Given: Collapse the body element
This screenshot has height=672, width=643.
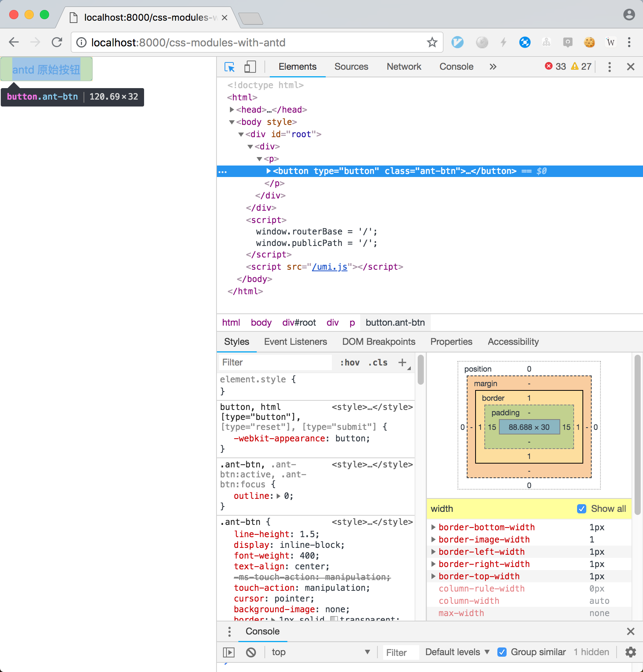Looking at the screenshot, I should tap(231, 122).
